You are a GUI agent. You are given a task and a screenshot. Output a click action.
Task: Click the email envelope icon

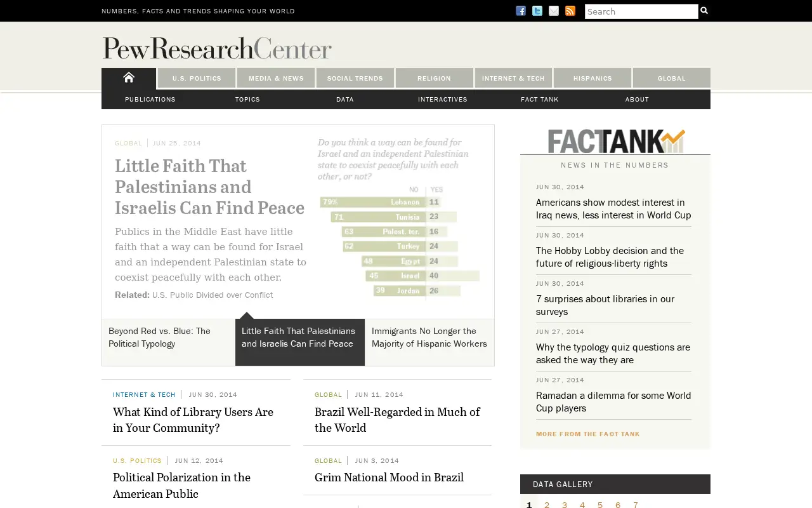tap(554, 11)
